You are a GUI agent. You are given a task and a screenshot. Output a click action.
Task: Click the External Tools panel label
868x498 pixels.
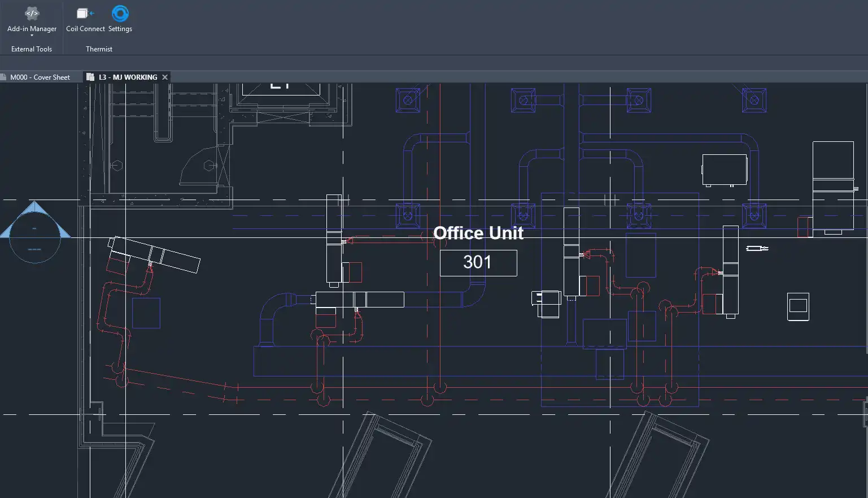click(32, 49)
